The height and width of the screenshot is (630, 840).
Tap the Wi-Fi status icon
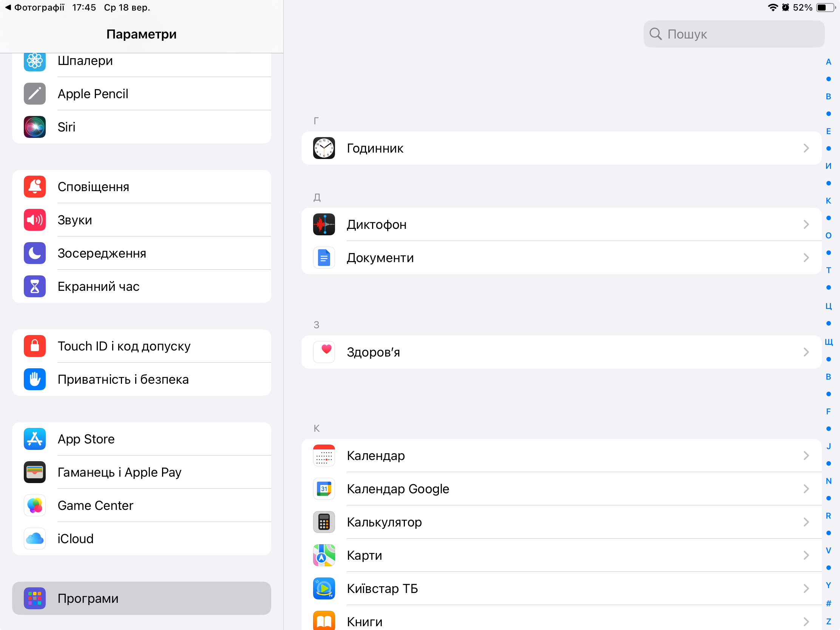click(x=773, y=8)
